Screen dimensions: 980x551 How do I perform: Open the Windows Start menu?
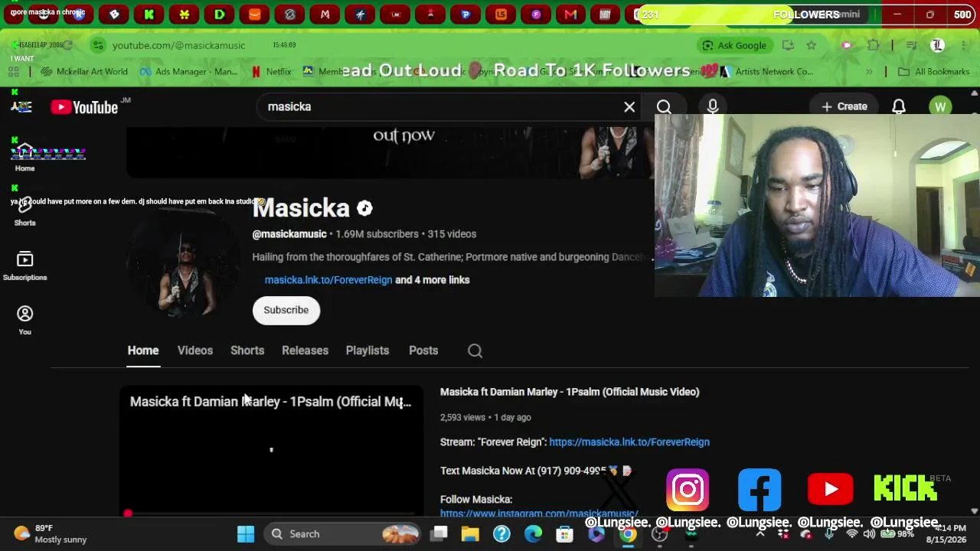click(x=246, y=534)
